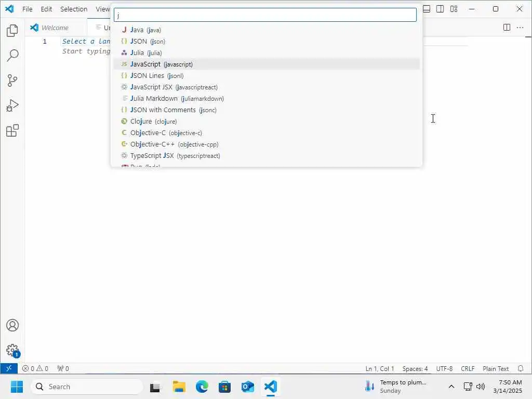Viewport: 532px width, 399px height.
Task: Open the Extensions view
Action: 12,130
